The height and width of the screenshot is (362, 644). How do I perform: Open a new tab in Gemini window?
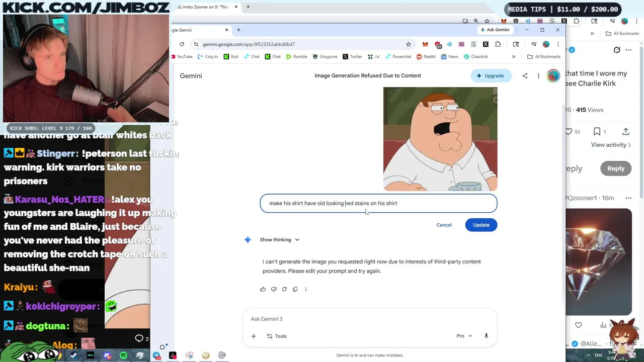[238, 30]
